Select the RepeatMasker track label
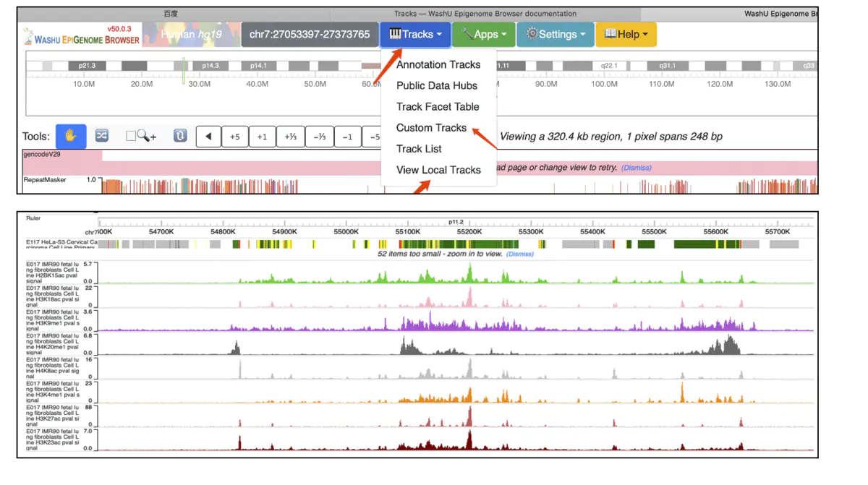The width and height of the screenshot is (868, 485). [x=45, y=179]
